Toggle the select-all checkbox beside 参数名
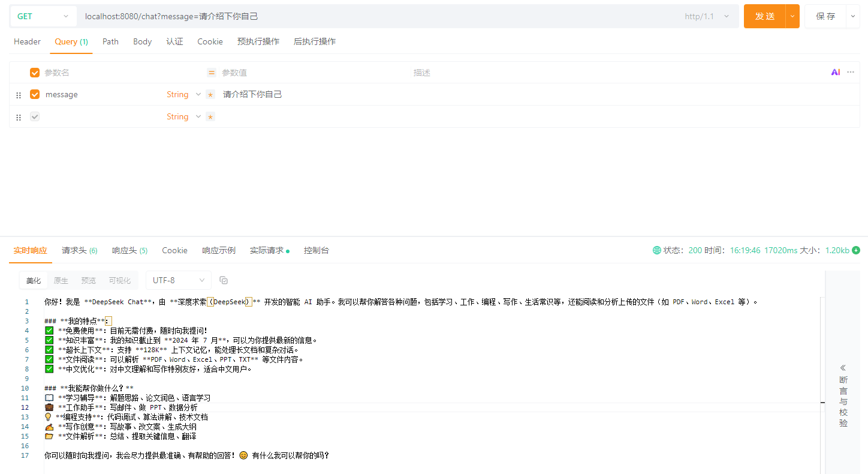 [35, 73]
